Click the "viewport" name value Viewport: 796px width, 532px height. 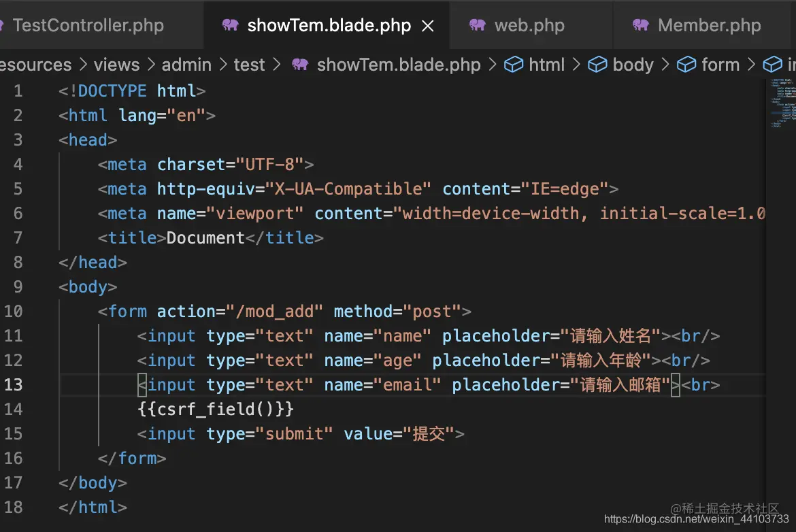coord(255,213)
